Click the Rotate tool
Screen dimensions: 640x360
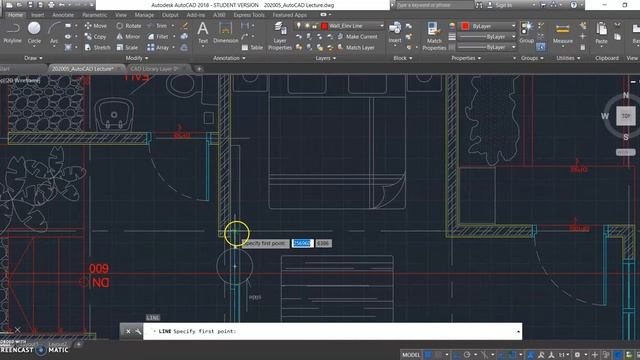(129, 26)
